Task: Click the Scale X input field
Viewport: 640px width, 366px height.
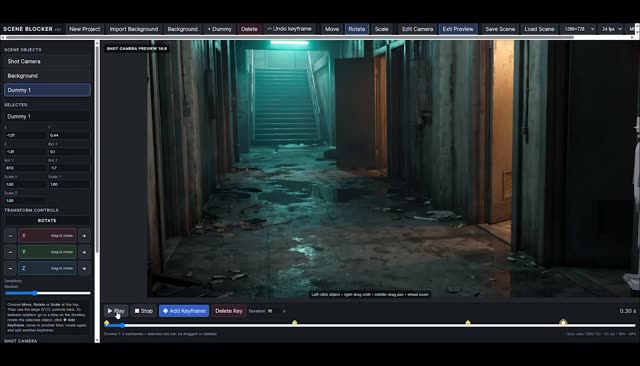Action: coord(25,184)
